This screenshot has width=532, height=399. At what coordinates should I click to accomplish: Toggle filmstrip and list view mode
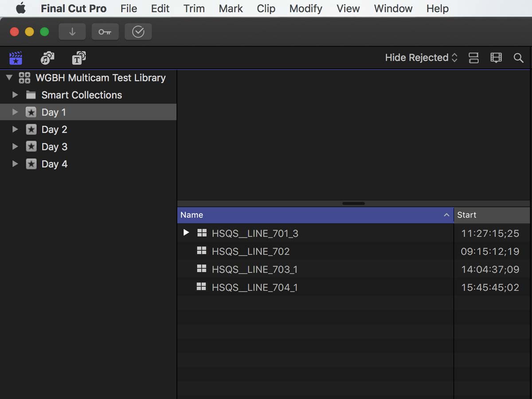(473, 58)
